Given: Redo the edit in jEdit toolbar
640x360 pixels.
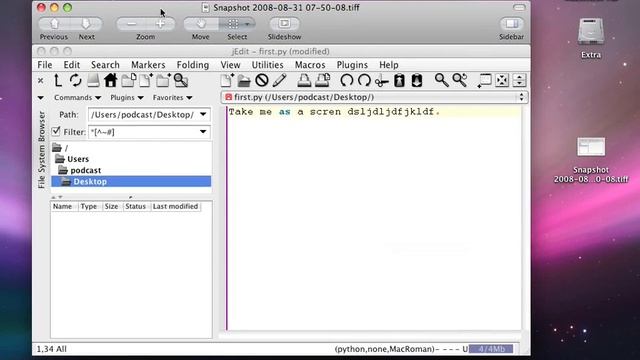Looking at the screenshot, I should pos(364,80).
